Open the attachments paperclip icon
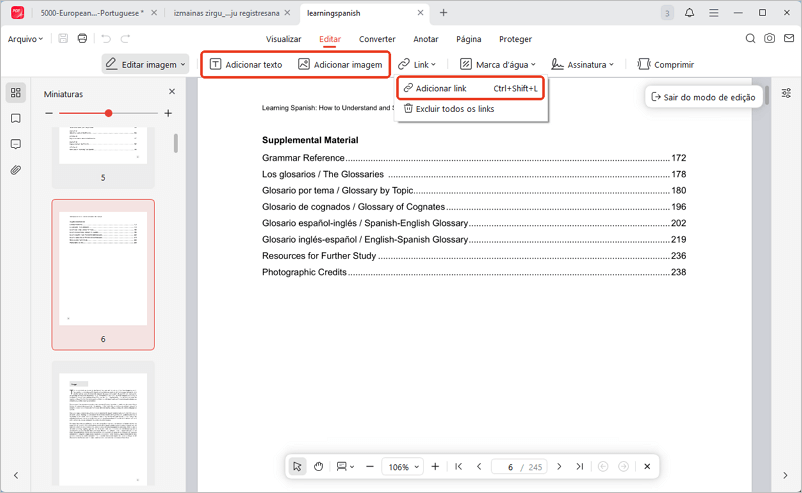Image resolution: width=802 pixels, height=493 pixels. pos(16,170)
